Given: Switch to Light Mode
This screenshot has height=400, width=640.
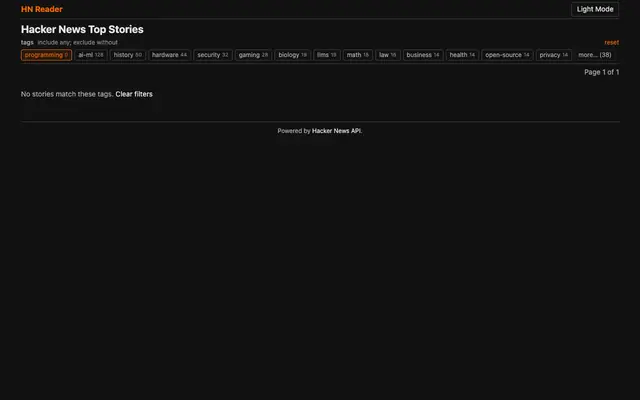Looking at the screenshot, I should point(595,9).
